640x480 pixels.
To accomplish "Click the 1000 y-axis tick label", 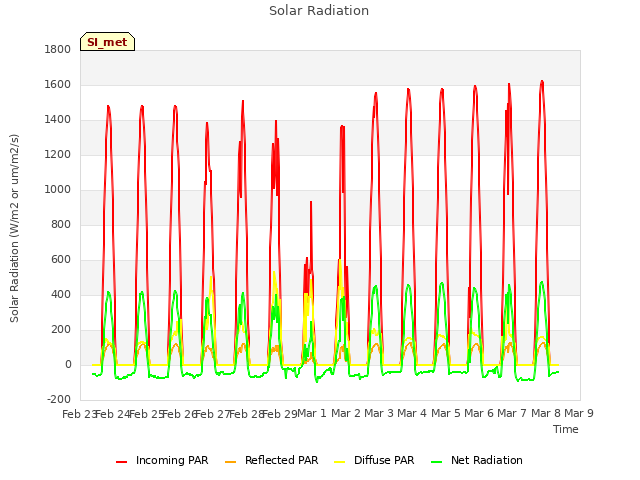I will [58, 189].
